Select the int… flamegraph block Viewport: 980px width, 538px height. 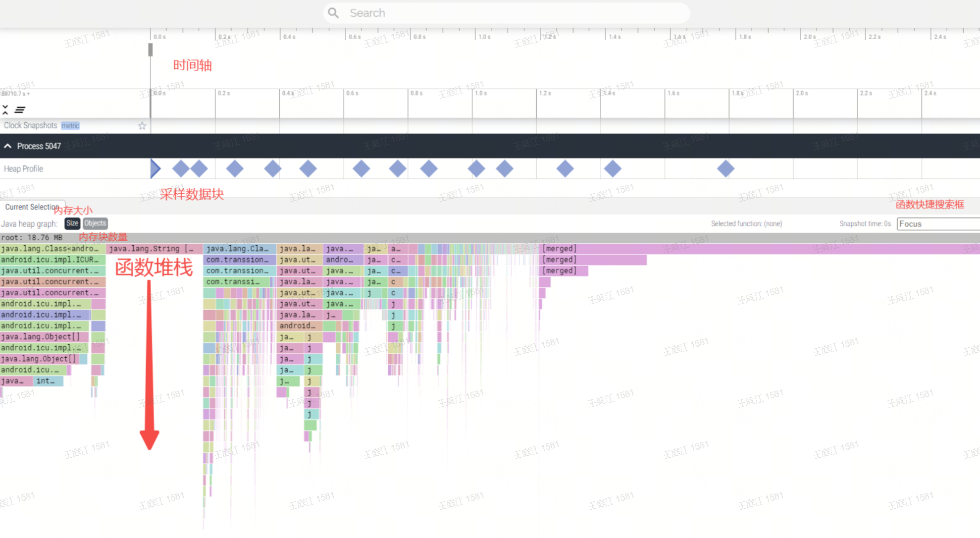coord(49,381)
